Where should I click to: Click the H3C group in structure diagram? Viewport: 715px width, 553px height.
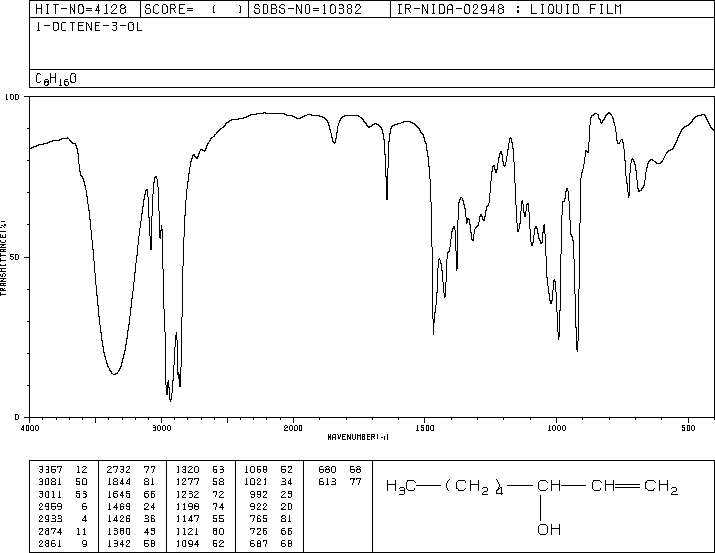(401, 486)
